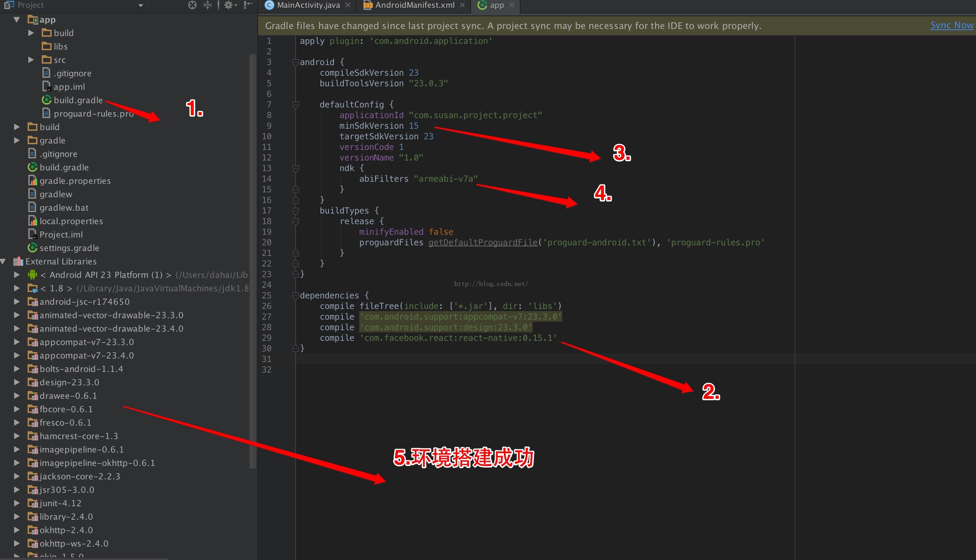Select imagepipeline-okhttp-0.6.1 library
The image size is (976, 560).
coord(97,463)
